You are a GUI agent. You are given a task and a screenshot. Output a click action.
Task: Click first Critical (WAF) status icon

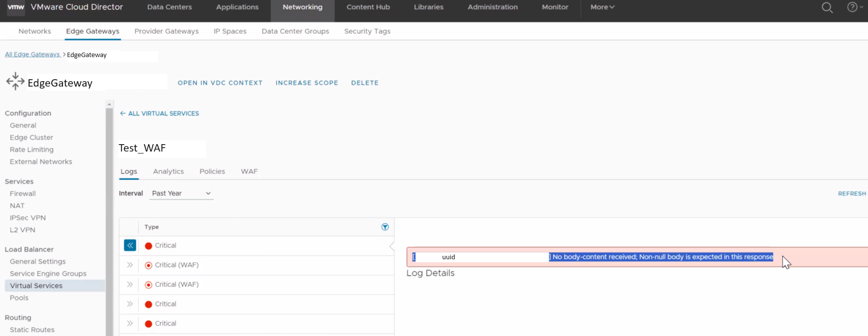click(149, 265)
